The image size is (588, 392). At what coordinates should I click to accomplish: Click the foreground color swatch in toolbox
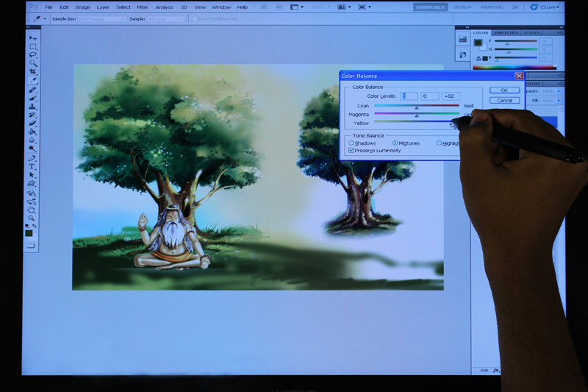click(29, 233)
